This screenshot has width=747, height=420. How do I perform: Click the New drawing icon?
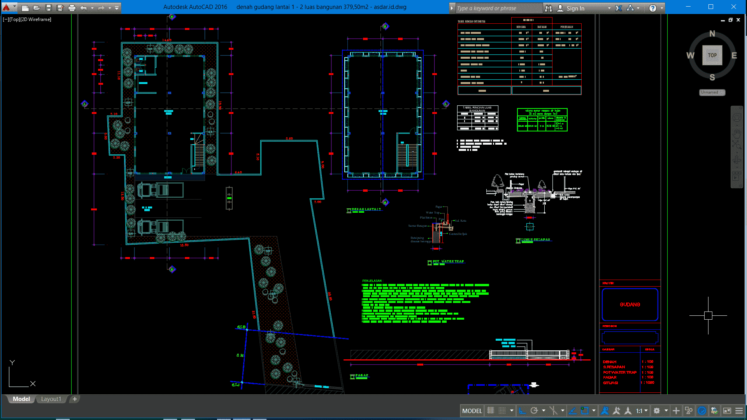point(25,8)
